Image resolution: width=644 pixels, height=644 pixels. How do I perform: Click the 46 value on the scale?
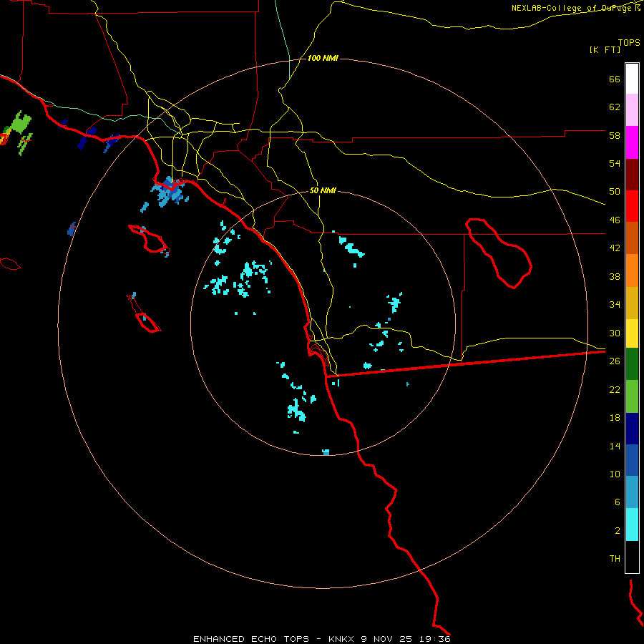click(615, 220)
